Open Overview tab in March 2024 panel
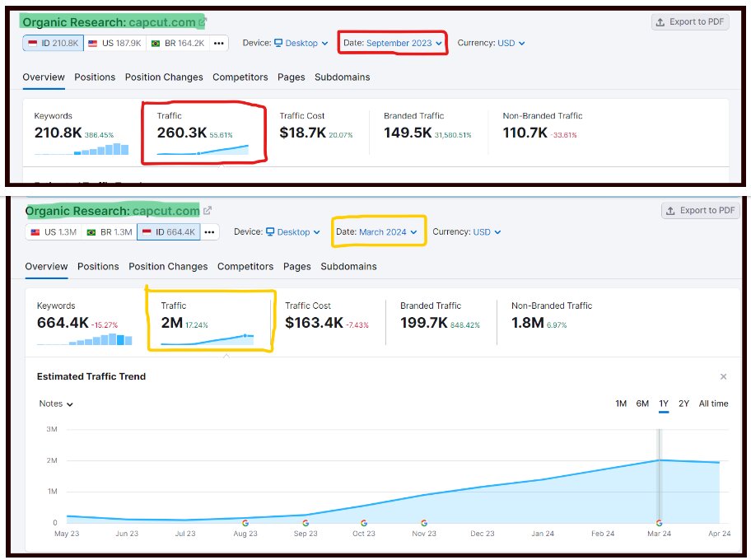The width and height of the screenshot is (751, 560). pyautogui.click(x=46, y=266)
